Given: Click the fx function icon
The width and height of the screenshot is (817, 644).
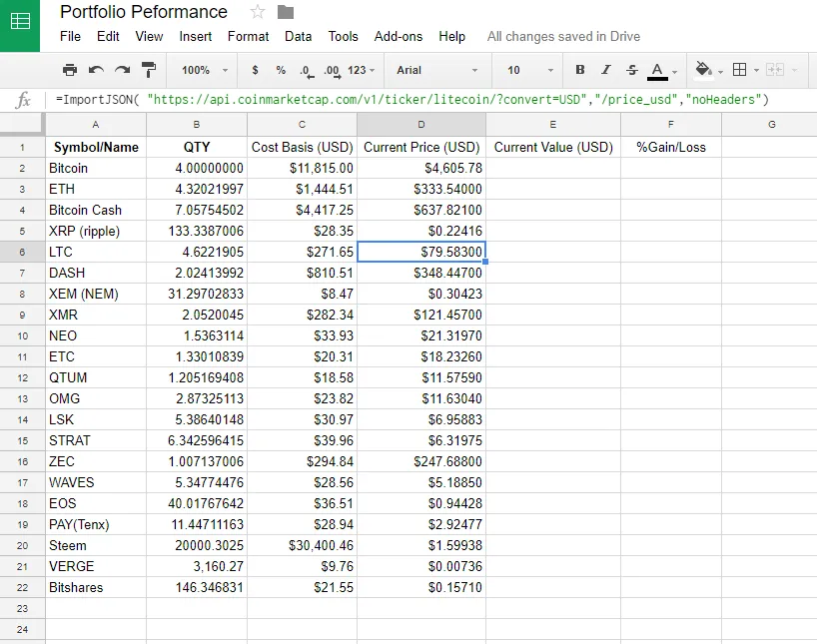Looking at the screenshot, I should tap(23, 100).
